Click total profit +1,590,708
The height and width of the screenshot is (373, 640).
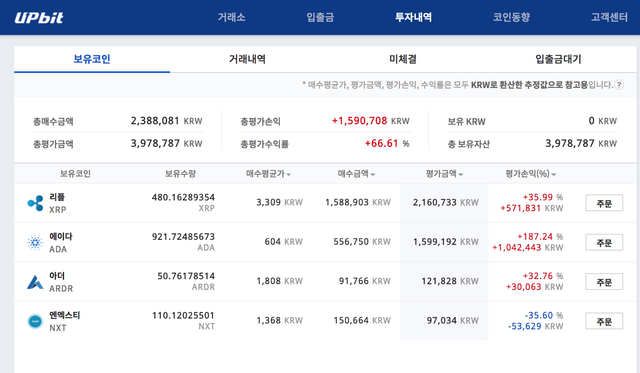359,121
